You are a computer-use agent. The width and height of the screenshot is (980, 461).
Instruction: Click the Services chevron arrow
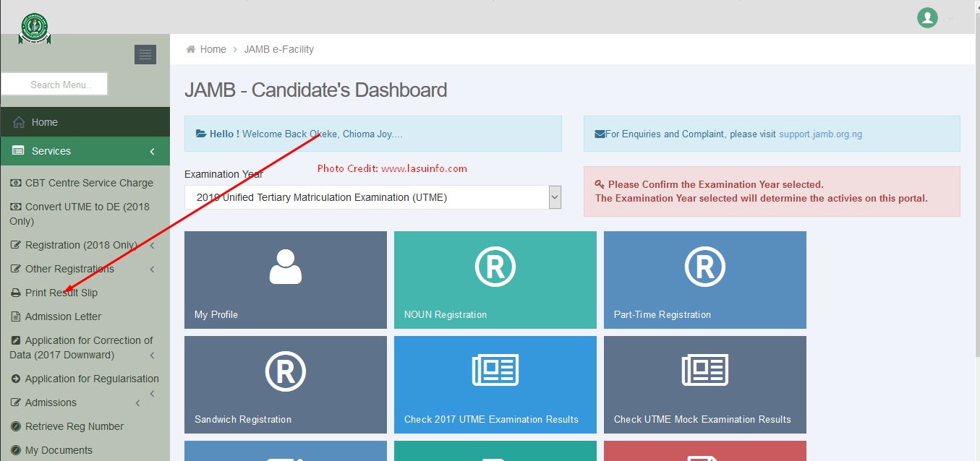[152, 151]
